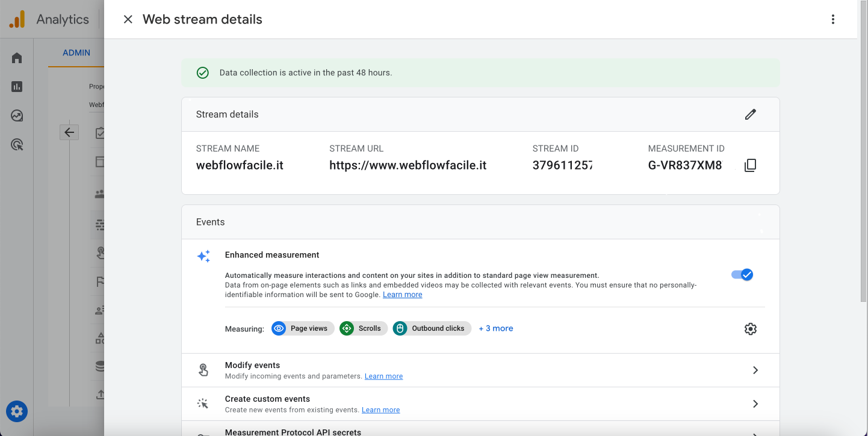Open the three-dot more options menu
The image size is (868, 436).
[833, 19]
